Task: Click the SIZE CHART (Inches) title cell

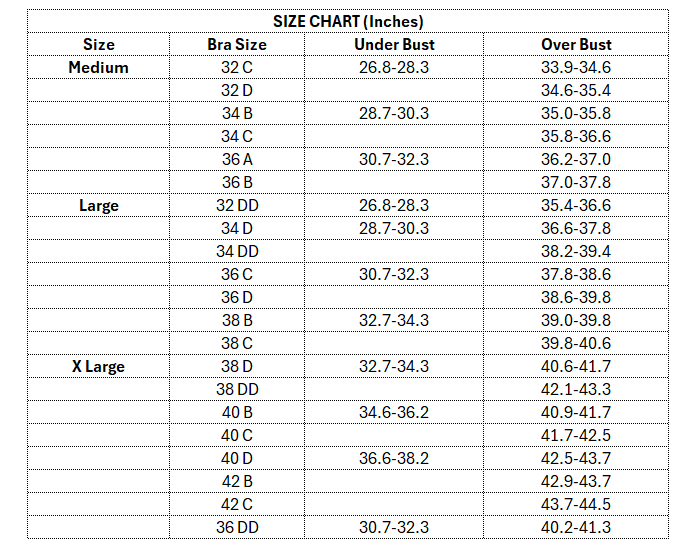Action: (x=348, y=21)
